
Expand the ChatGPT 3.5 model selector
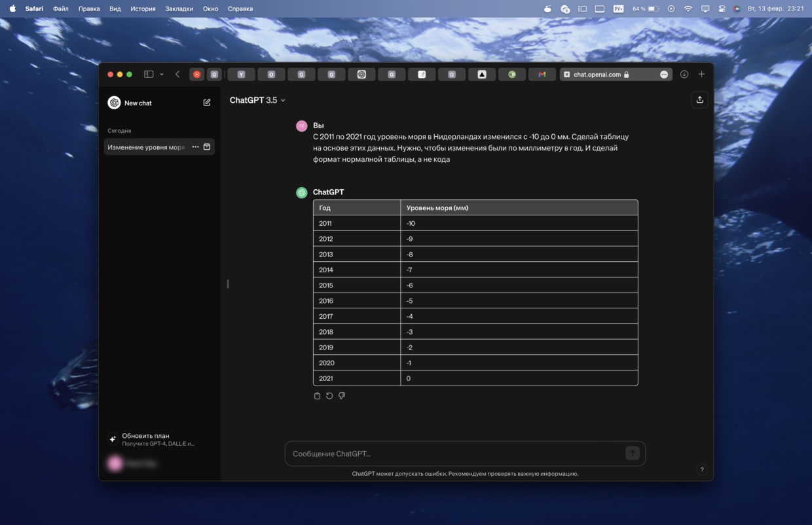[257, 100]
